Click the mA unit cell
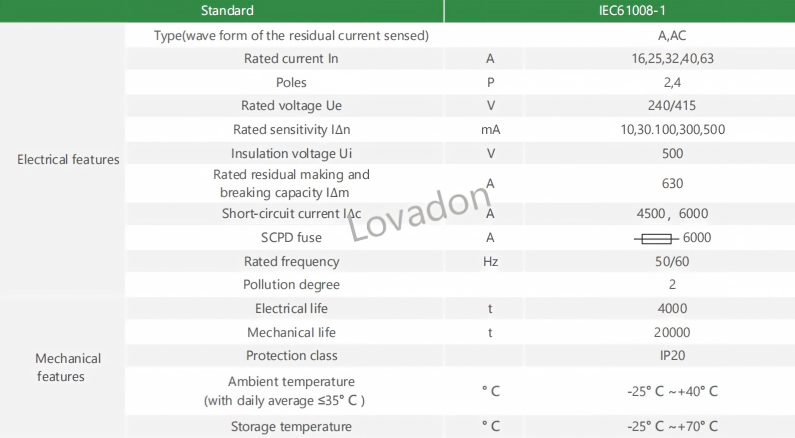Screen dimensions: 795x438 pos(490,130)
